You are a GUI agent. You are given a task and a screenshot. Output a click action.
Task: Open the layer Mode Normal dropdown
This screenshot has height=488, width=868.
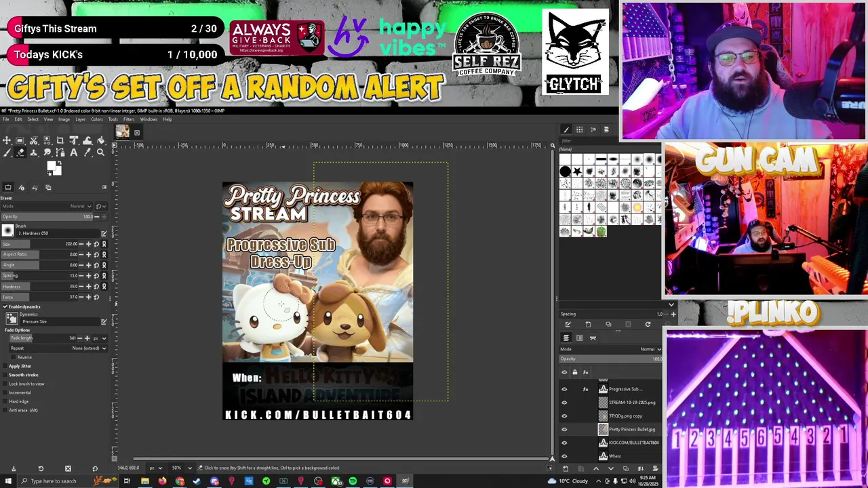(610, 349)
